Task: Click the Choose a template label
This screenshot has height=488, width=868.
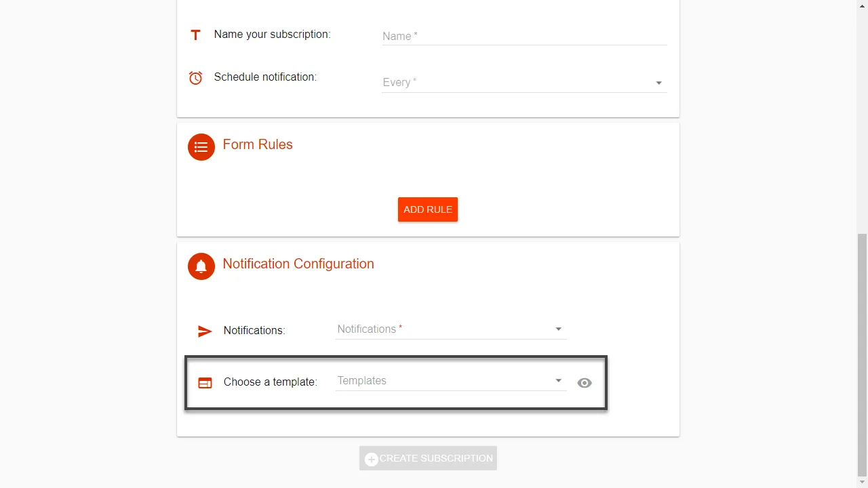Action: 271,382
